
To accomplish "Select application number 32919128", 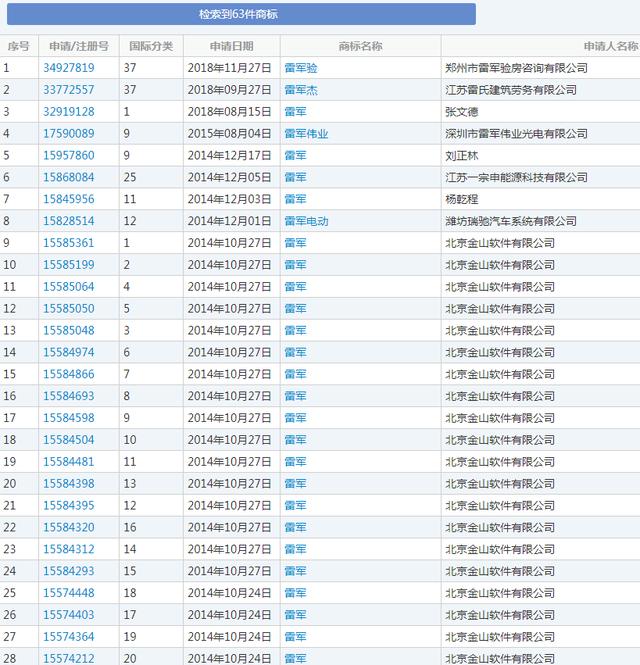I will click(69, 112).
